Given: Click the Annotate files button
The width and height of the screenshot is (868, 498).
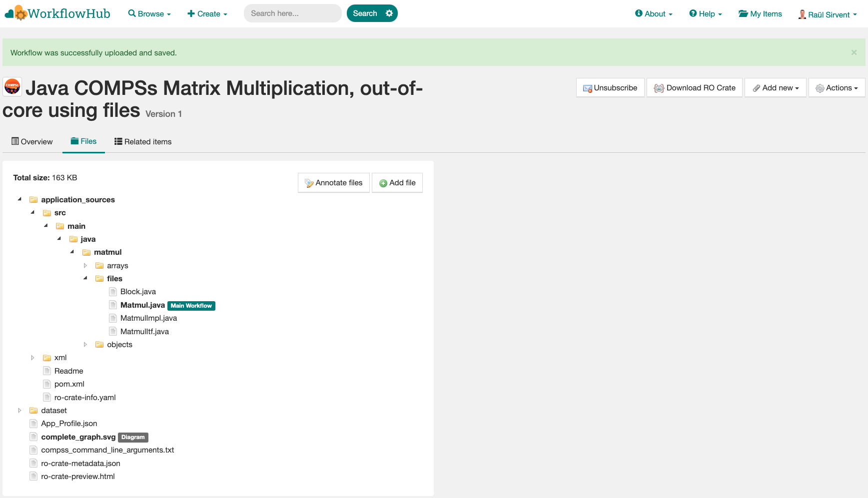Looking at the screenshot, I should [334, 183].
